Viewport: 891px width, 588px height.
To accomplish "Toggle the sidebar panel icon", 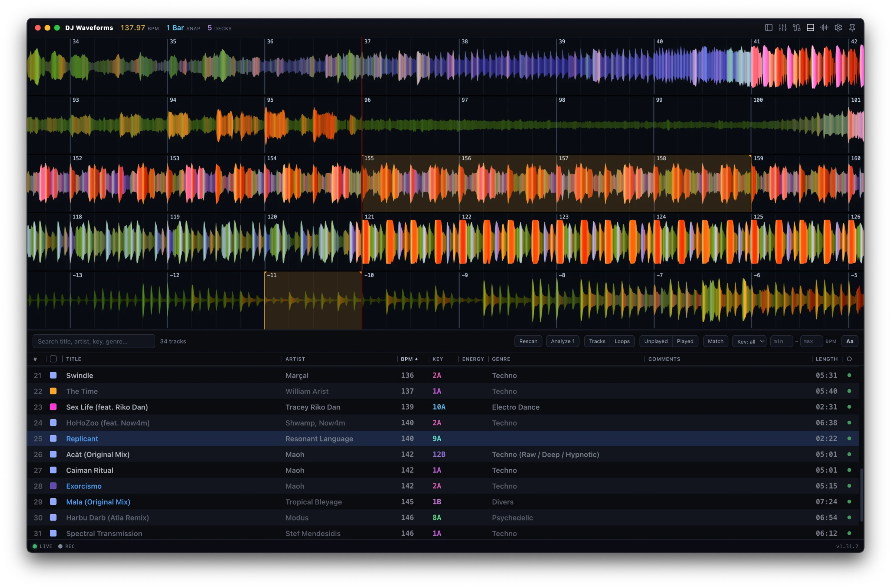I will 768,28.
